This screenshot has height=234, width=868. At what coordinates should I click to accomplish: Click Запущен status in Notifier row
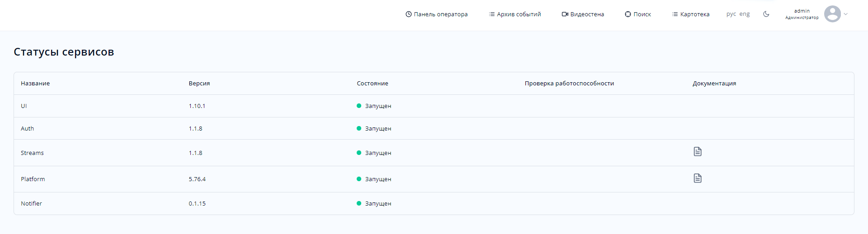point(374,204)
